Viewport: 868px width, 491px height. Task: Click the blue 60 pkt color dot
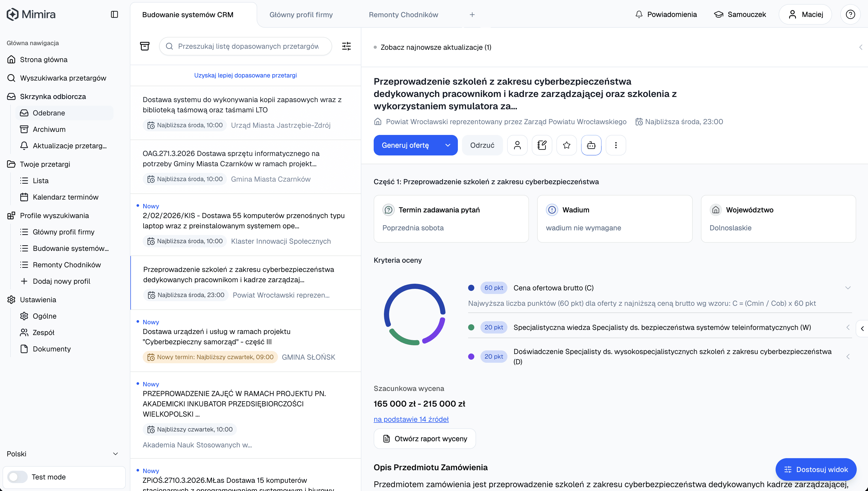471,288
